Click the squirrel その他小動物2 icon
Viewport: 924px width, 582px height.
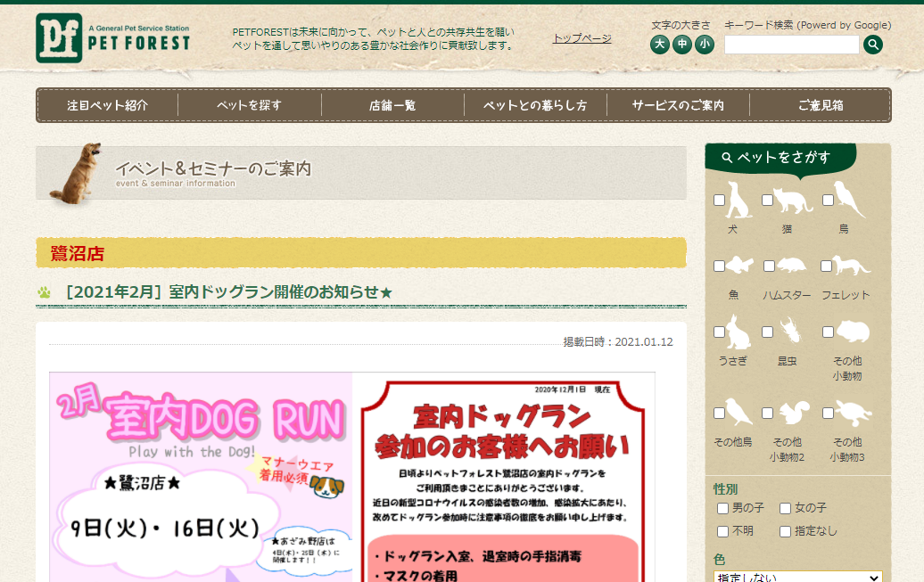(794, 413)
